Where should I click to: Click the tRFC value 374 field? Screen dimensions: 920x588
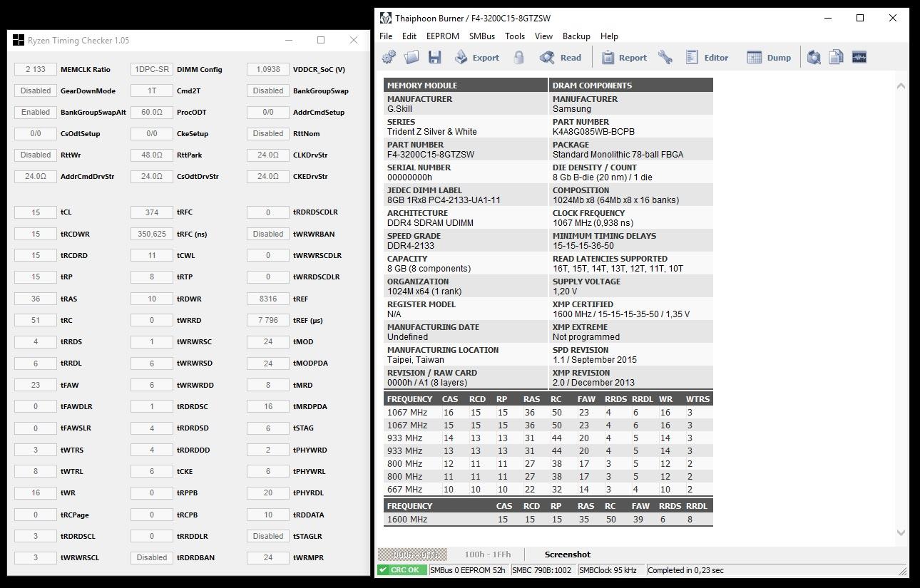point(152,212)
